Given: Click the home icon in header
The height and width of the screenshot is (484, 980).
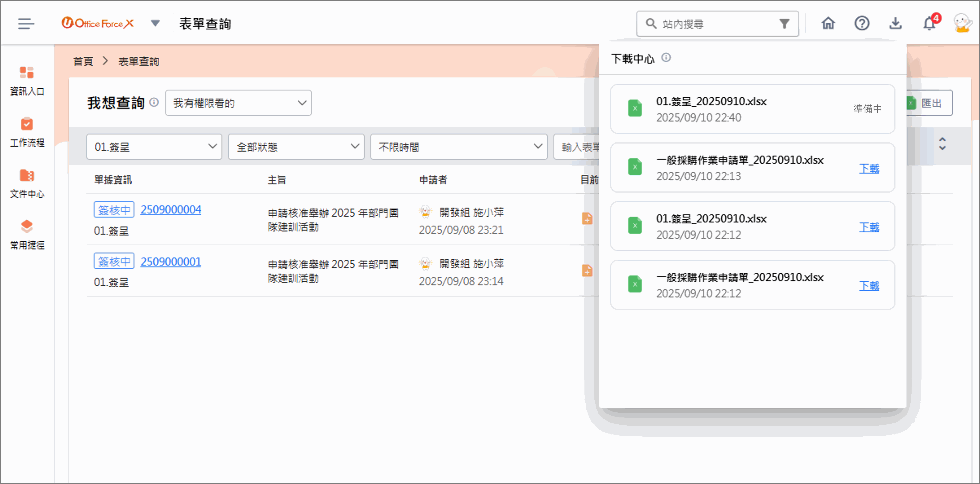Looking at the screenshot, I should click(828, 24).
